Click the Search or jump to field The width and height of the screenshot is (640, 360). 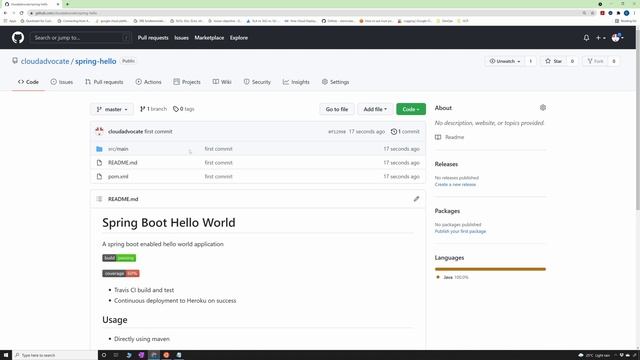[x=80, y=38]
